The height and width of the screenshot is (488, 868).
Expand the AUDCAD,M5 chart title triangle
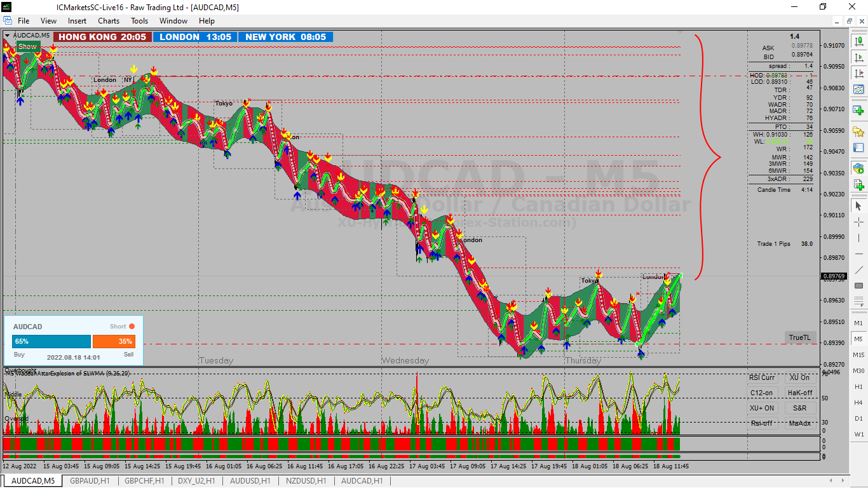(8, 36)
